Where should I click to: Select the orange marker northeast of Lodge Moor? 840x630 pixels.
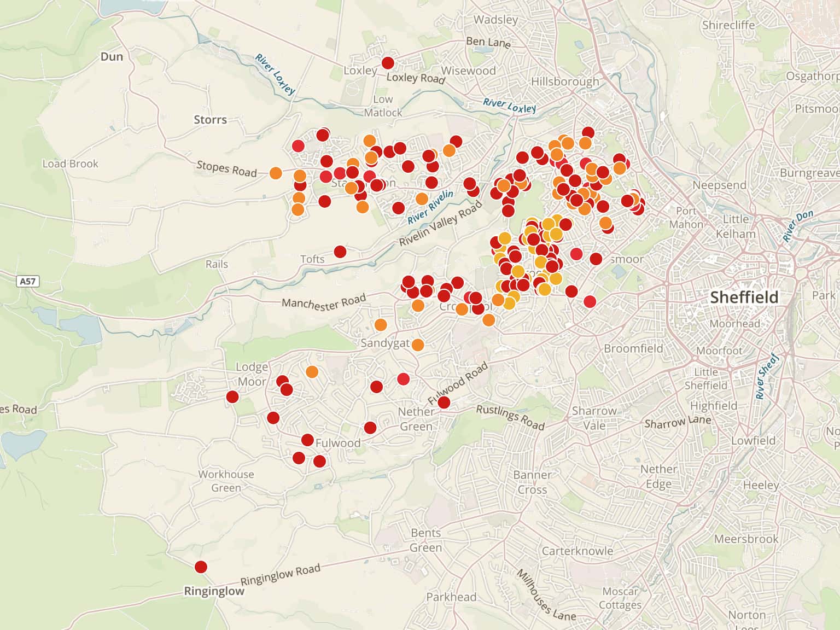(x=312, y=372)
